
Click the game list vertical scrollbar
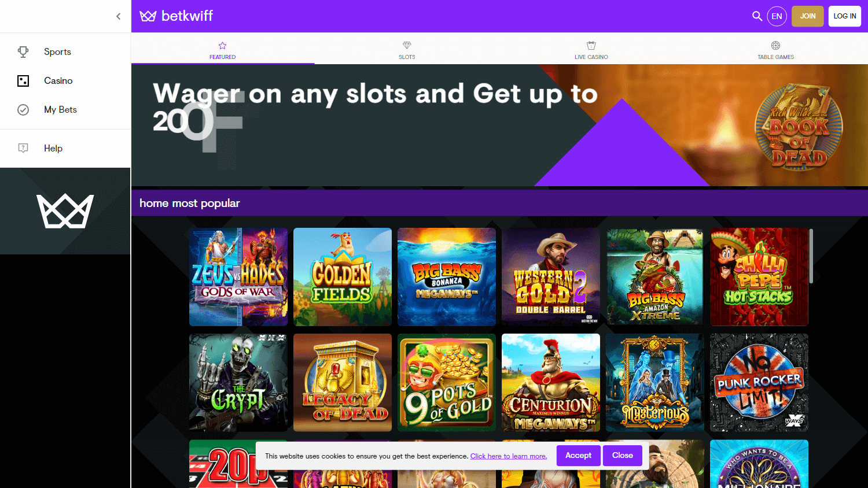(811, 256)
